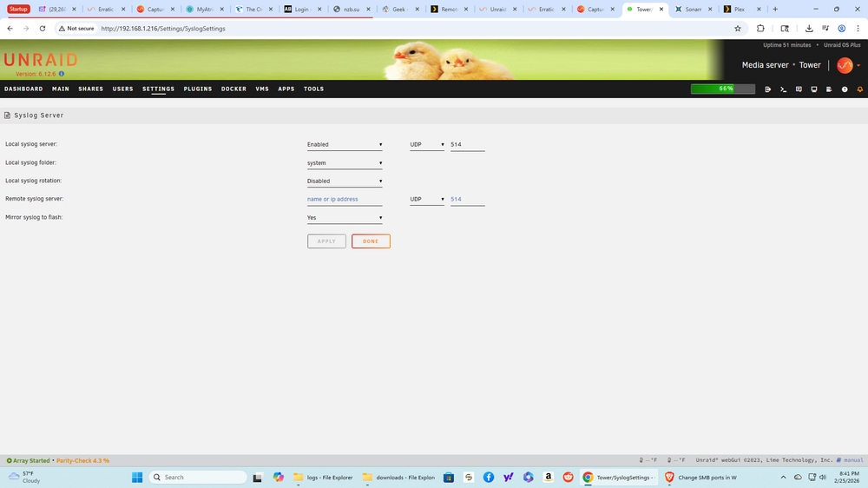Open Local syslog folder dropdown
The width and height of the screenshot is (868, 488).
(x=345, y=163)
